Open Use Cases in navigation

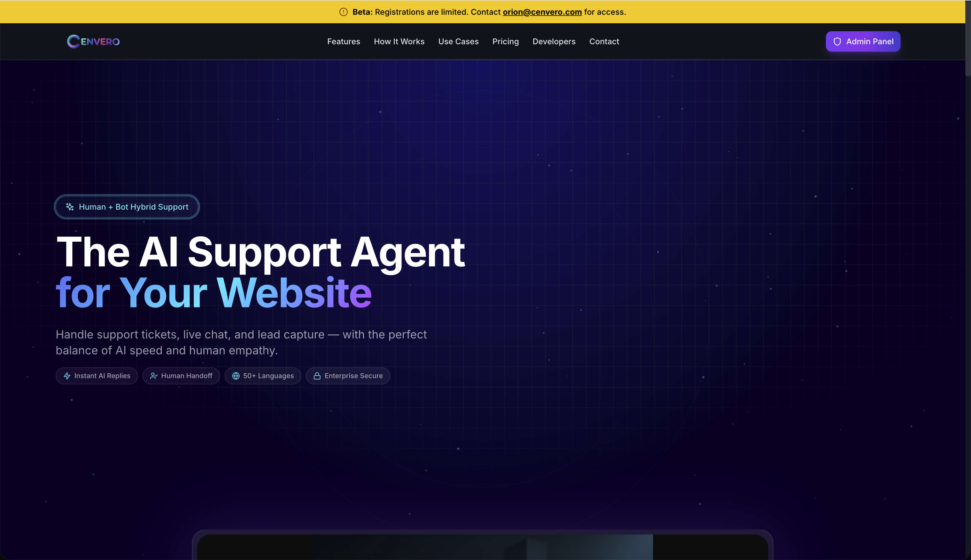[458, 41]
